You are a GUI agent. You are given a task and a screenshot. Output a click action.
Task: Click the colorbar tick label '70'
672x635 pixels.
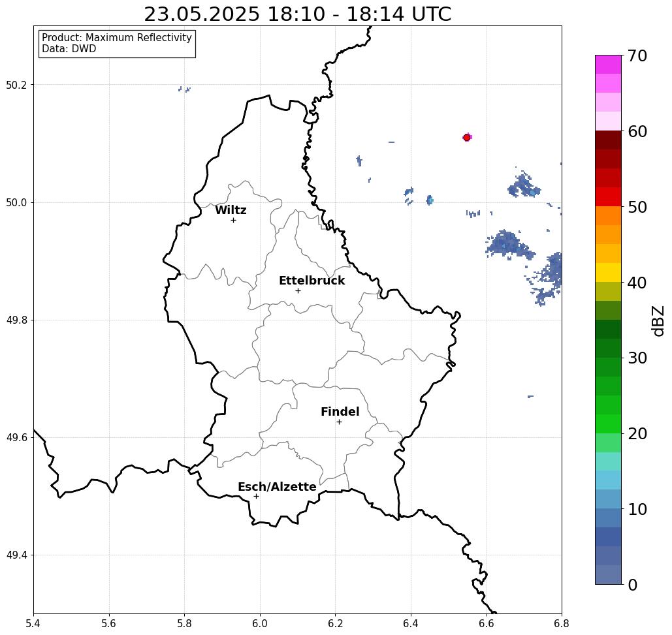pyautogui.click(x=637, y=55)
